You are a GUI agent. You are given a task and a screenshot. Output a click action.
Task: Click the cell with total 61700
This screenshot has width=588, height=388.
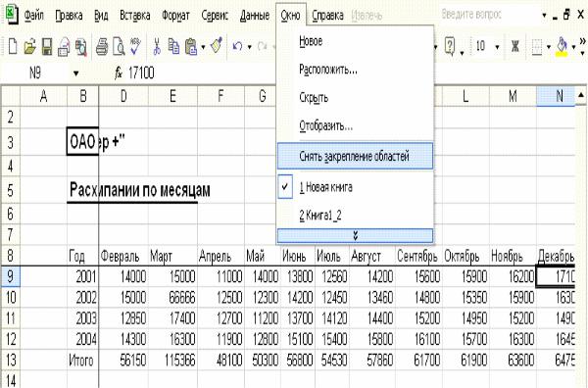[418, 361]
